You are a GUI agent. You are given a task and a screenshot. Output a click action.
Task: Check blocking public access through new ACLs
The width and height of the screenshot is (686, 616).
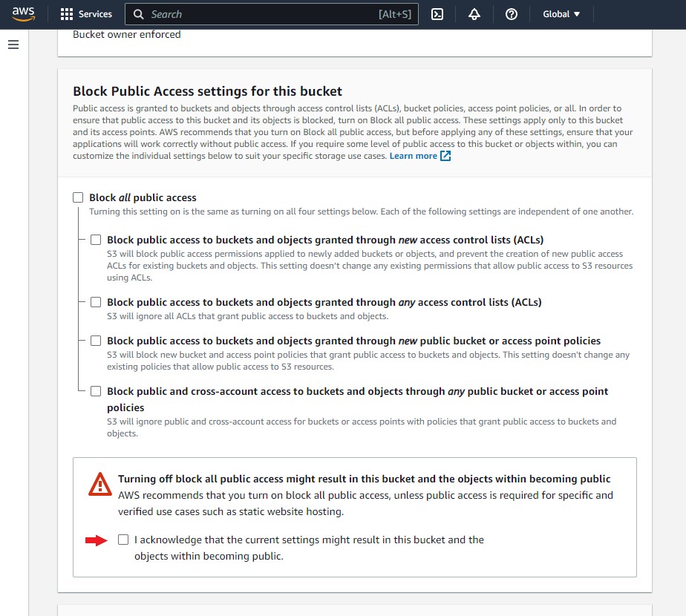click(x=96, y=239)
